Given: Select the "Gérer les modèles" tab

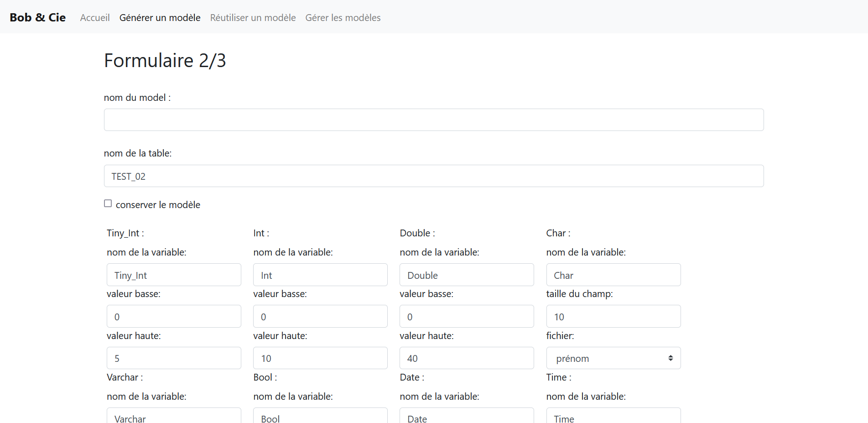Looking at the screenshot, I should click(x=343, y=17).
